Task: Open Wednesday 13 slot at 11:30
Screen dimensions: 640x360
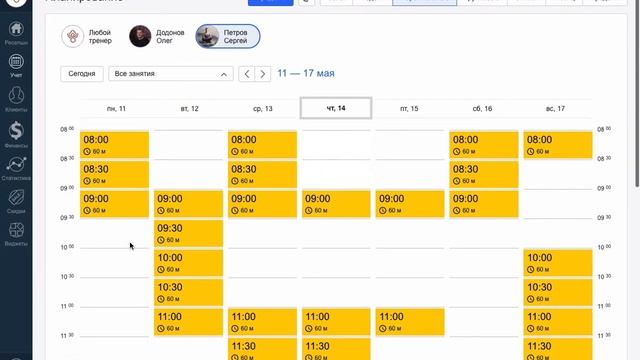Action: pos(262,349)
